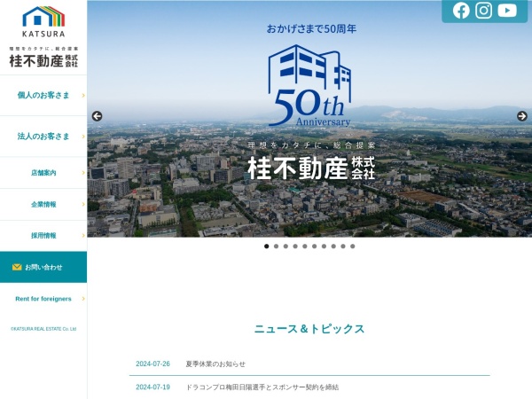Select the fifth carousel dot
The width and height of the screenshot is (532, 399).
[x=305, y=246]
